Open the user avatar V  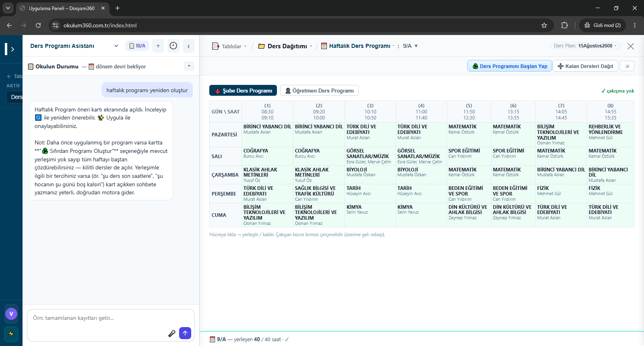point(11,314)
